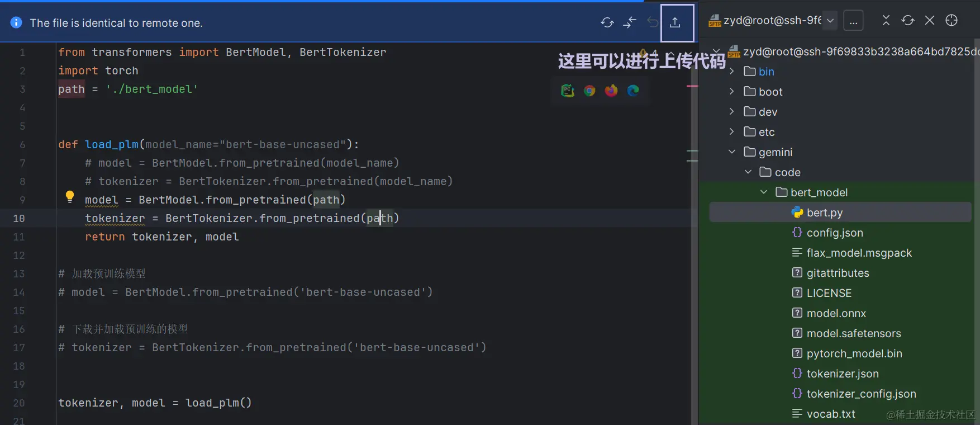
Task: Click the bert_model folder label
Action: pyautogui.click(x=819, y=192)
